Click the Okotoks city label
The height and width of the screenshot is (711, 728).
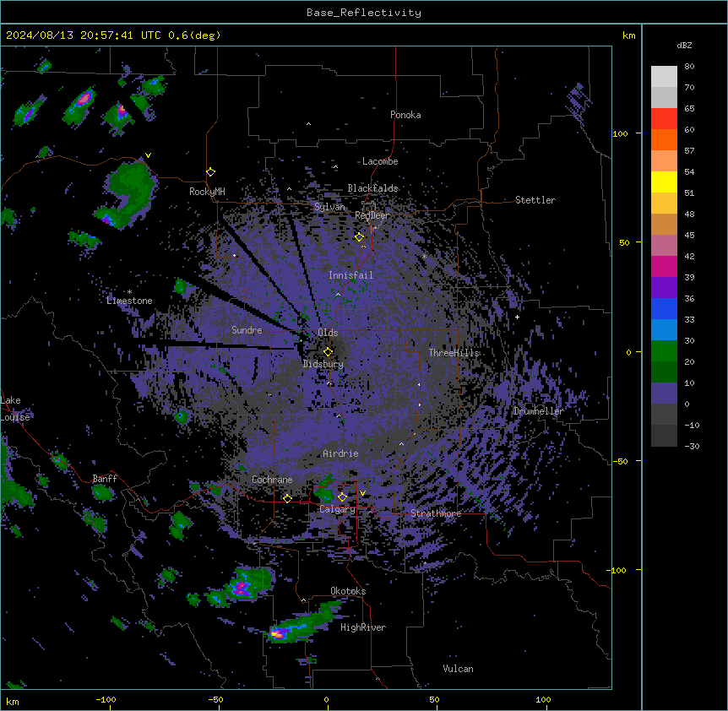(348, 591)
